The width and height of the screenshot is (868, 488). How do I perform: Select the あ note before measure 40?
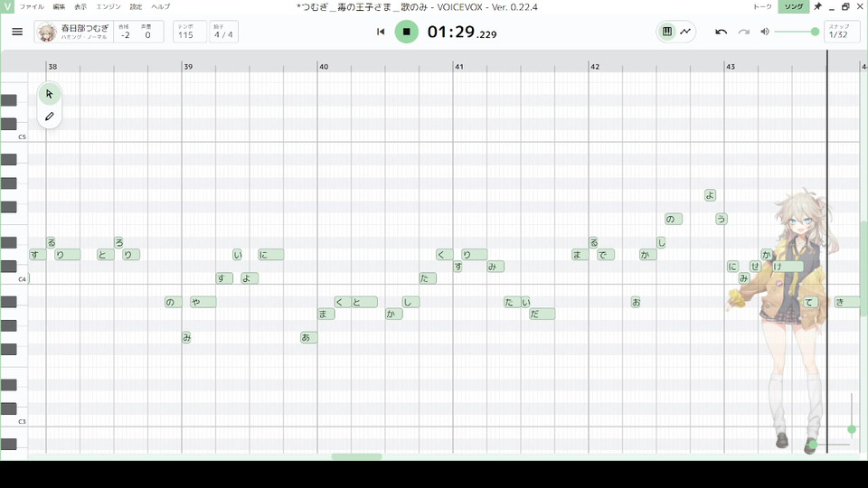pos(309,337)
